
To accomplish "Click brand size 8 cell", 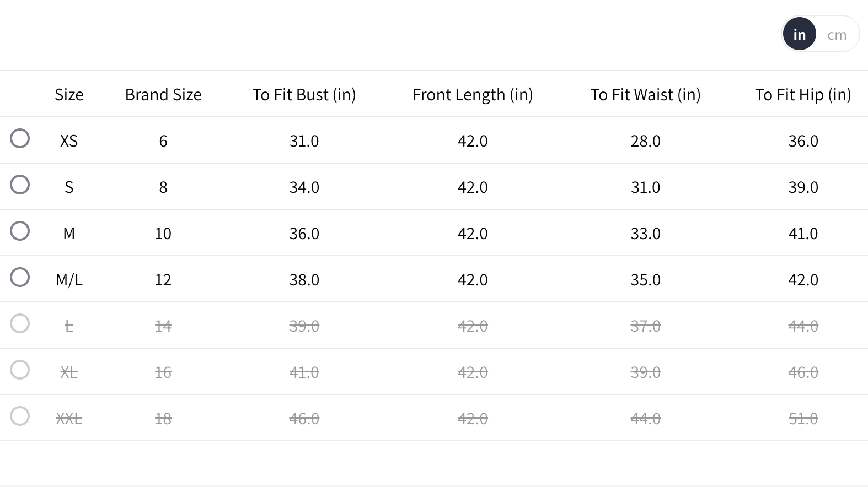I will (x=163, y=187).
